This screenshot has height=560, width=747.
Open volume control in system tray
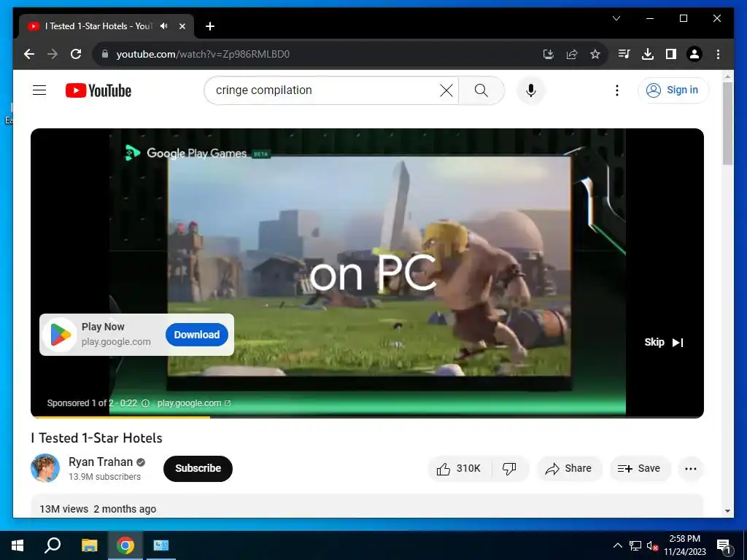(652, 545)
